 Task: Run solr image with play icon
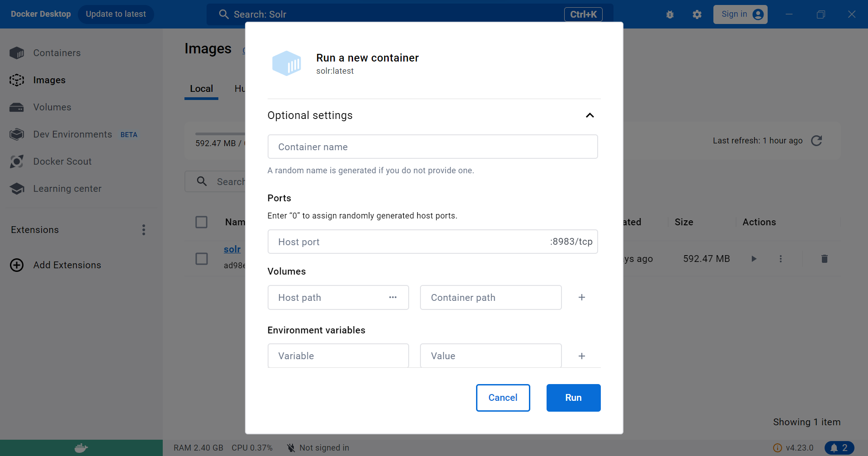click(x=754, y=259)
